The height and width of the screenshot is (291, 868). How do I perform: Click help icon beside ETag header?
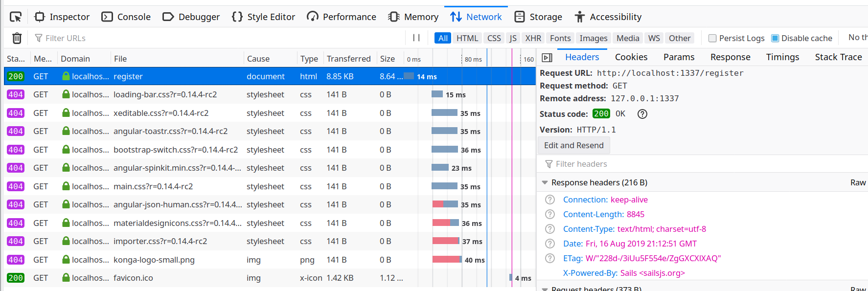coord(550,258)
